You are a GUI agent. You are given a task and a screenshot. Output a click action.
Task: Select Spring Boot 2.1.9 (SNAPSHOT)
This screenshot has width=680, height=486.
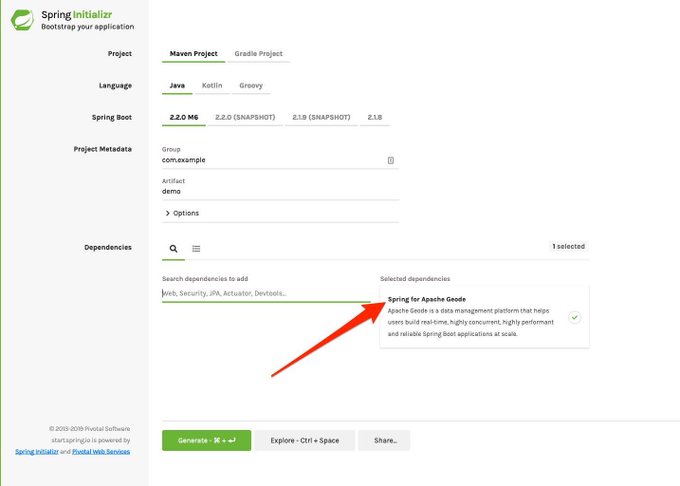pyautogui.click(x=321, y=117)
